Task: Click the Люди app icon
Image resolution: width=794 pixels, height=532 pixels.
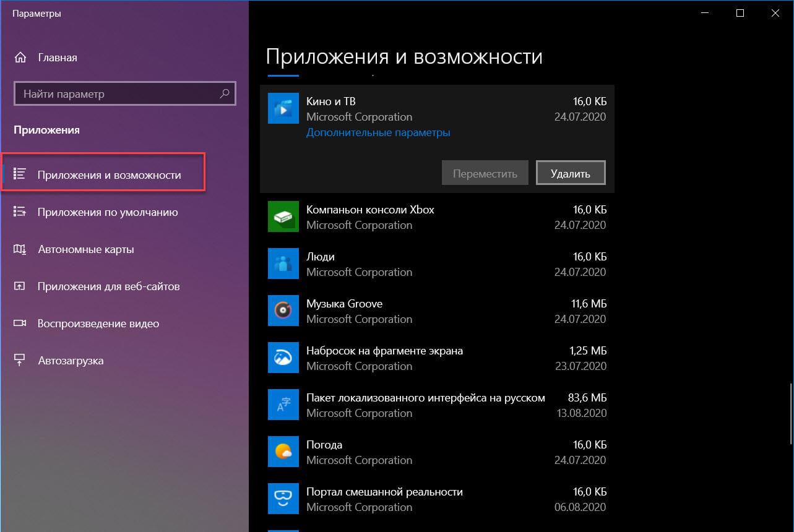Action: (283, 264)
